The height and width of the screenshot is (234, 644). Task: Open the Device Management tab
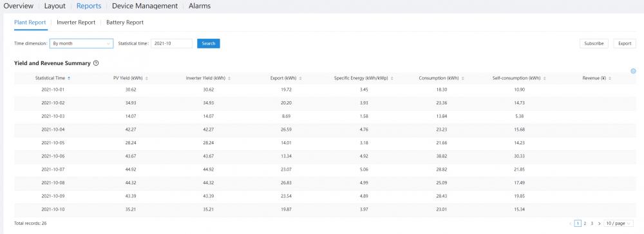[145, 6]
